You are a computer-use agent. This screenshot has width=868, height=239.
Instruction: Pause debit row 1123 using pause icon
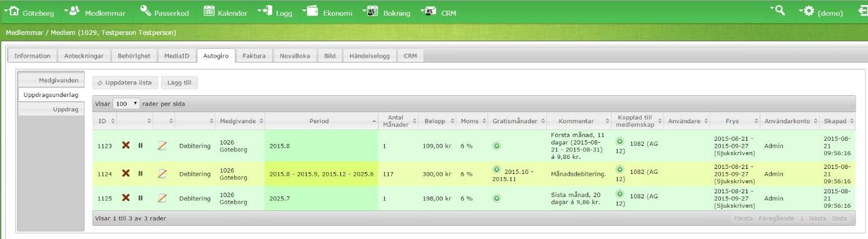(140, 145)
